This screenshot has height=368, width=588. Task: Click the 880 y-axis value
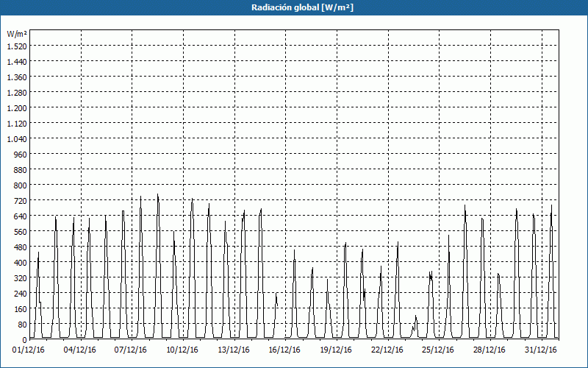(21, 170)
